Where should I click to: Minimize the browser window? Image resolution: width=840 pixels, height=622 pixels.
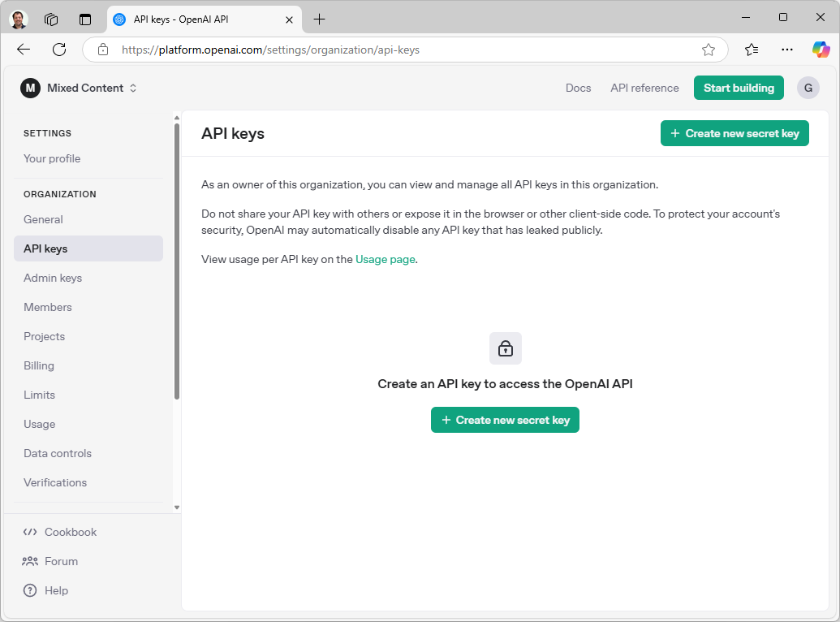point(746,18)
